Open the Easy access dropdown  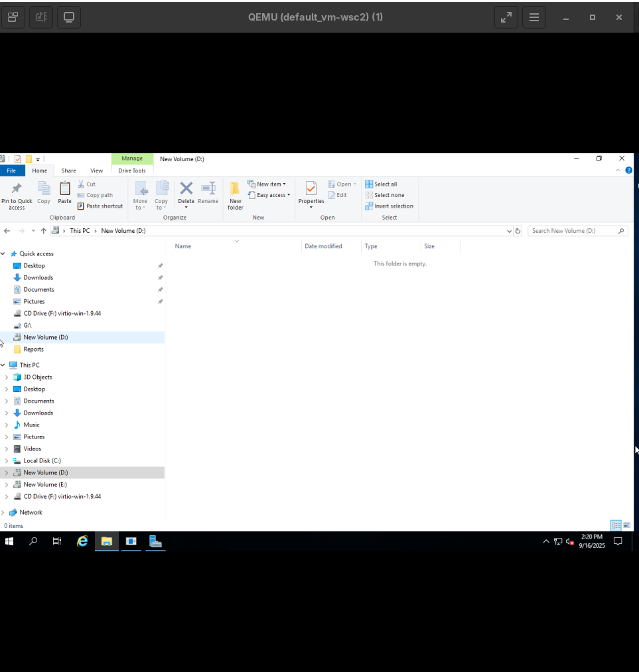(x=269, y=195)
